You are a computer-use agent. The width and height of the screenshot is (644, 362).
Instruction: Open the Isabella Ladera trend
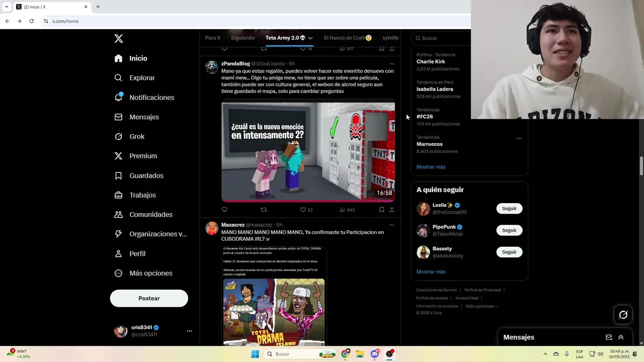[435, 89]
